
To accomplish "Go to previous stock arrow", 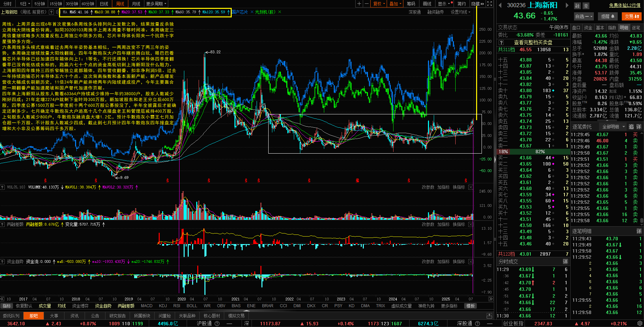I will click(500, 5).
